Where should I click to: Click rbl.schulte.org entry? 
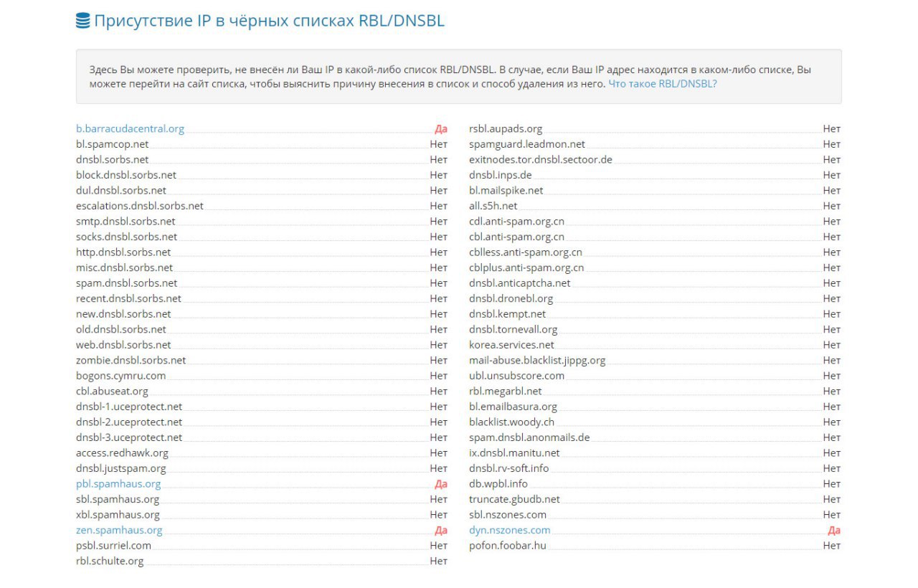pyautogui.click(x=110, y=561)
